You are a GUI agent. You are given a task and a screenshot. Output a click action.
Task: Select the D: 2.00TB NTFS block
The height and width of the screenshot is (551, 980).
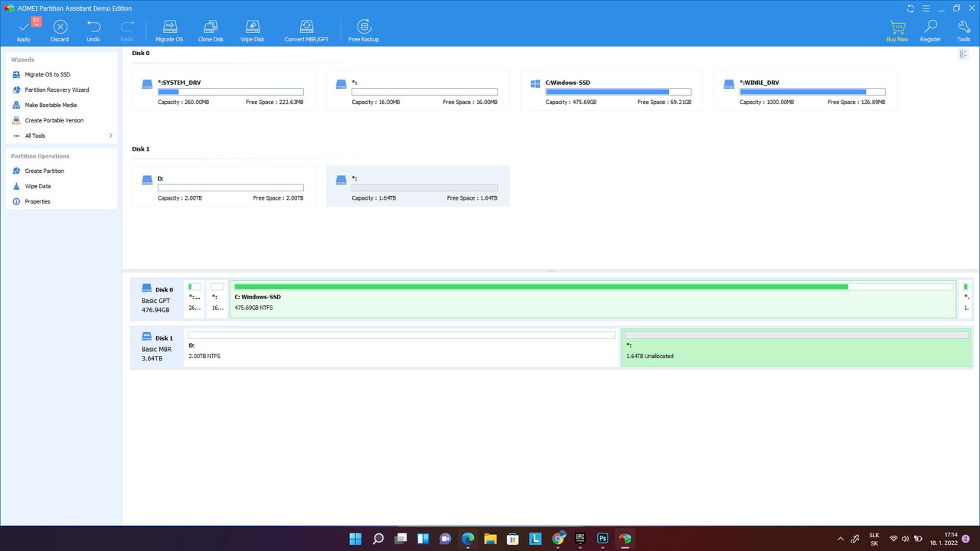coord(401,347)
